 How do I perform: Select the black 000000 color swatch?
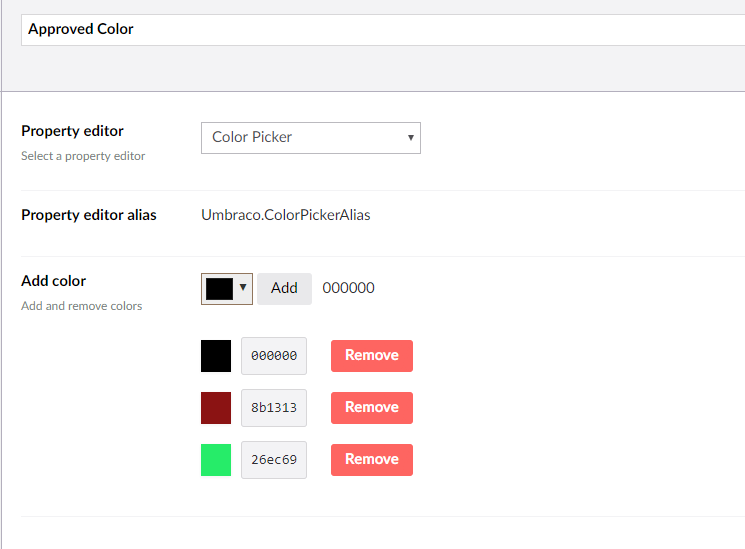[216, 356]
